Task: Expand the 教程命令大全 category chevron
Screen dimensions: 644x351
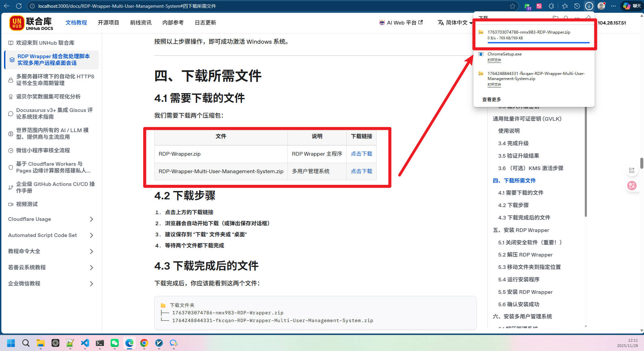Action: tap(91, 251)
